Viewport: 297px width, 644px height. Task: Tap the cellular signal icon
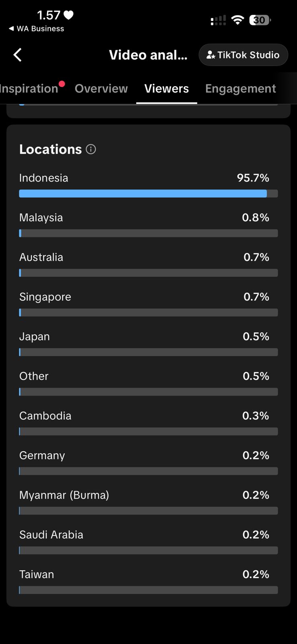(218, 20)
